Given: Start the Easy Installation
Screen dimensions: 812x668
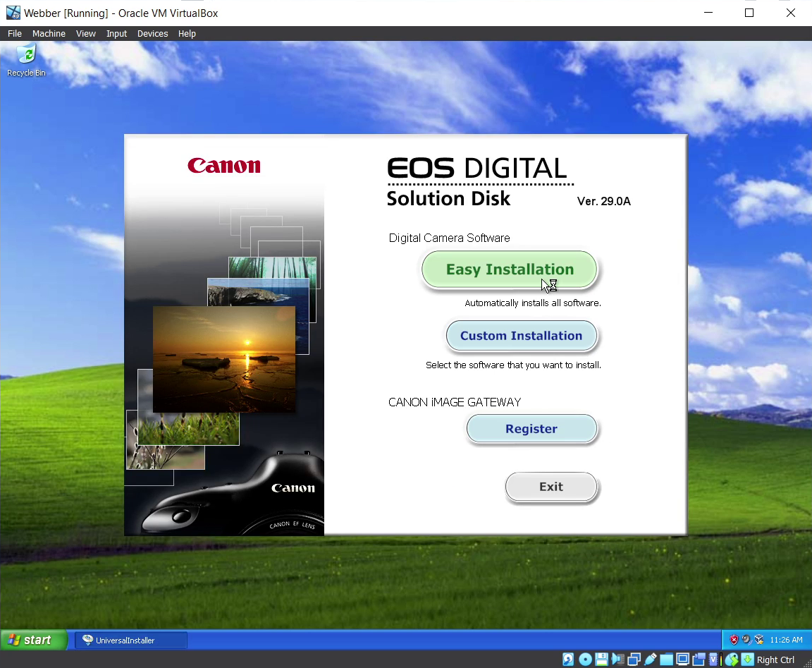Looking at the screenshot, I should [x=509, y=269].
